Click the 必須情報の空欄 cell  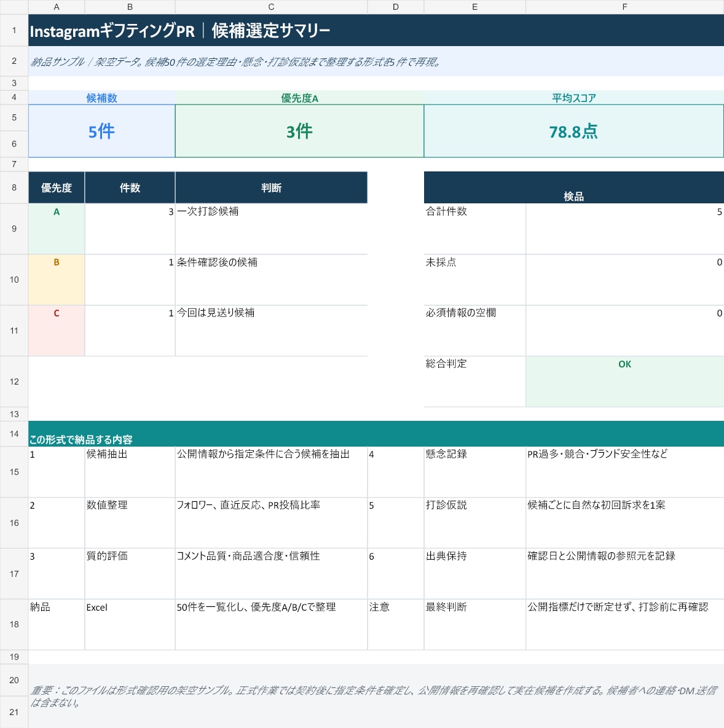coord(474,331)
